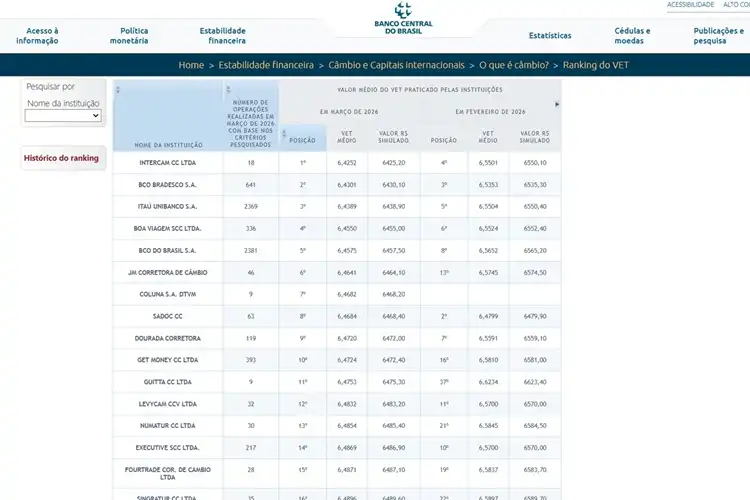Select the BOA VIAGEM SCC LTDA. row name
Viewport: 750px width, 500px height.
[x=167, y=229]
